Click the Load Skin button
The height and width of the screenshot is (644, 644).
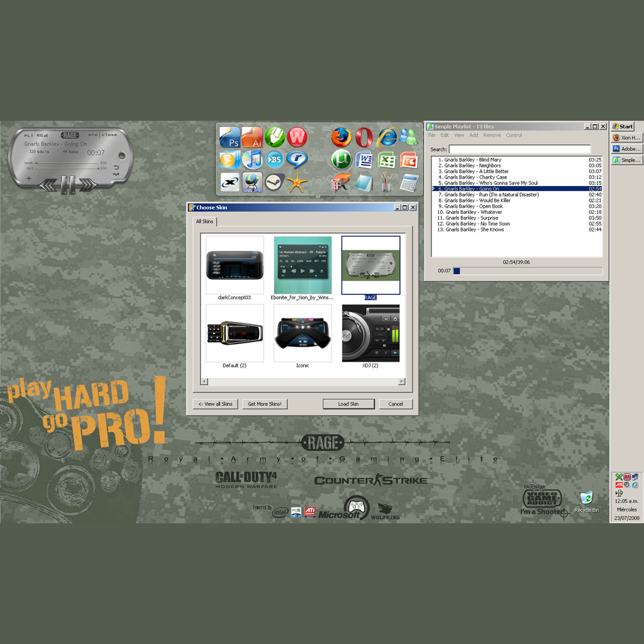(348, 404)
